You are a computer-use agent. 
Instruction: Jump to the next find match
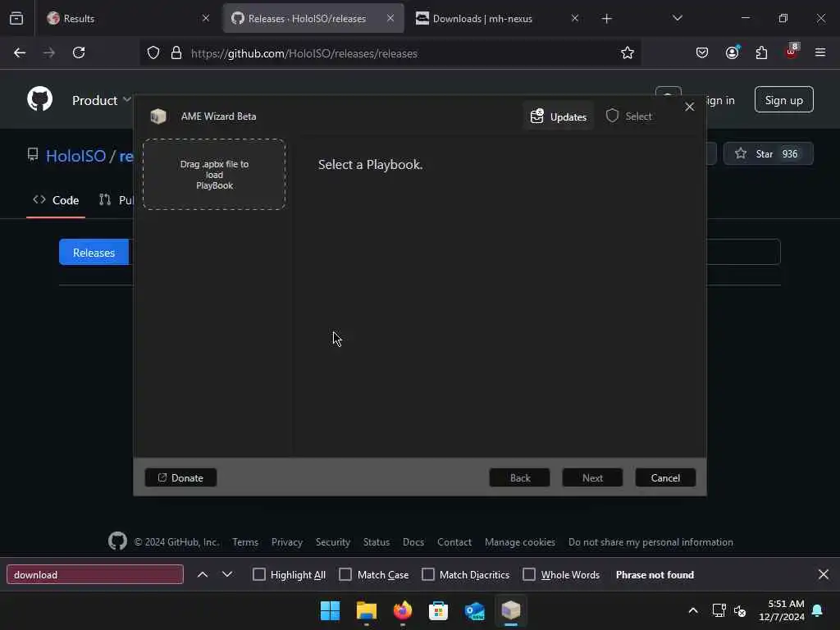click(x=227, y=574)
